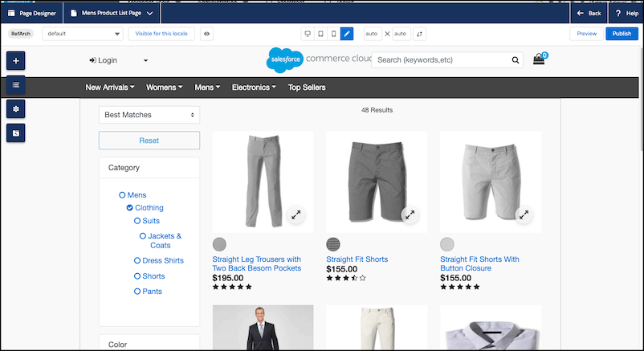644x351 pixels.
Task: Select the desktop viewport icon
Action: click(308, 34)
